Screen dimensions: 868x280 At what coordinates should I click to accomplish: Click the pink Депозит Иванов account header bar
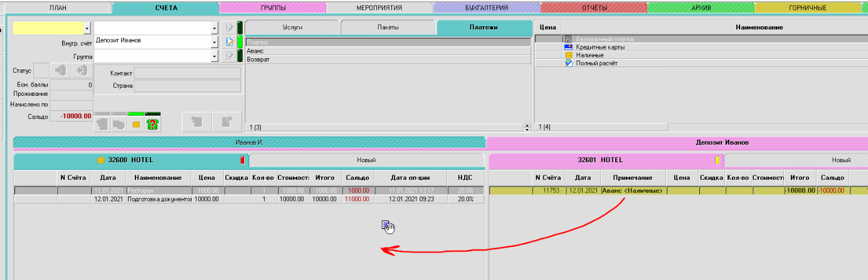[x=676, y=142]
